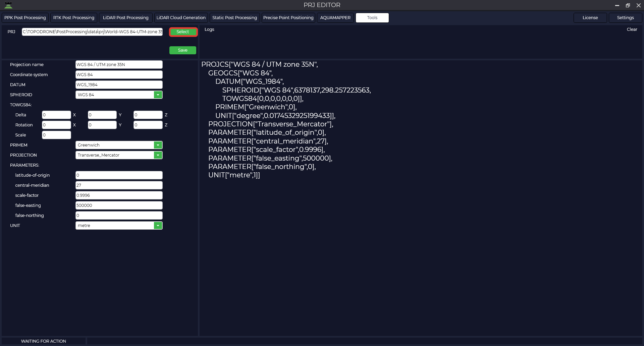
Task: Click Select to choose PRJ file
Action: pyautogui.click(x=183, y=32)
